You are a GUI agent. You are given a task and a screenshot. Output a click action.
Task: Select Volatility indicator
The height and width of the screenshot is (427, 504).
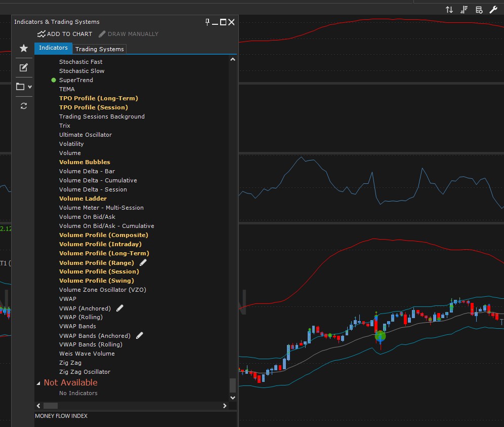[x=71, y=144]
